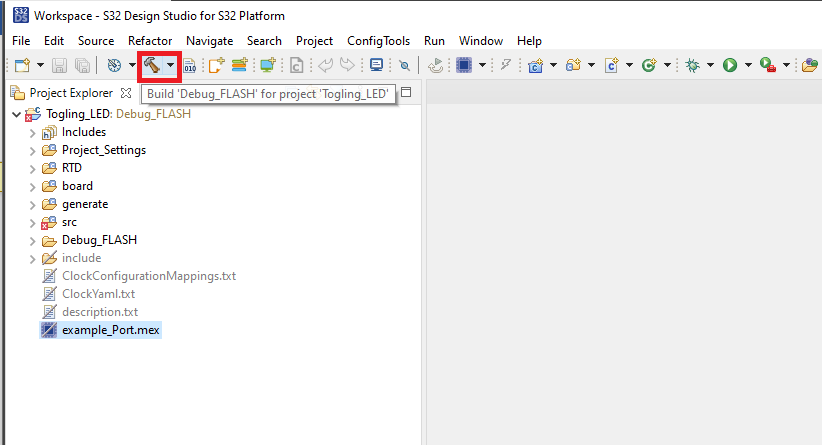Open dropdown arrow beside Build hammer
822x445 pixels.
pos(171,65)
